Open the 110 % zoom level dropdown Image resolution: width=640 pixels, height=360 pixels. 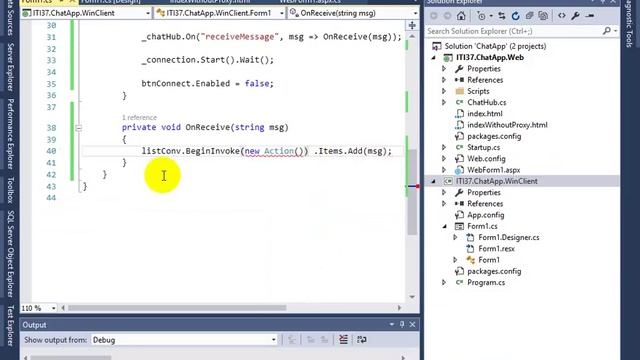pyautogui.click(x=53, y=308)
